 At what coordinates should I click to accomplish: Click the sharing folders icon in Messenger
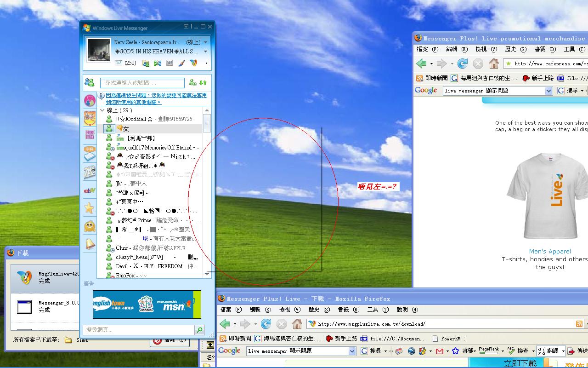tap(146, 63)
